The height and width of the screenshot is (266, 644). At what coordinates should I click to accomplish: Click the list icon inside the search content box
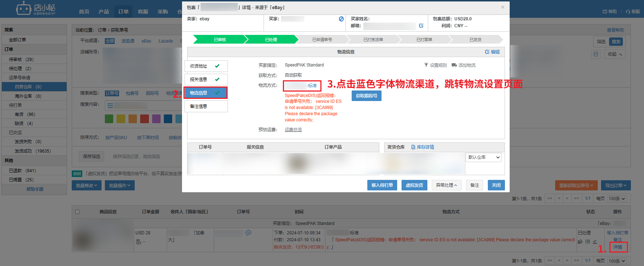click(110, 106)
